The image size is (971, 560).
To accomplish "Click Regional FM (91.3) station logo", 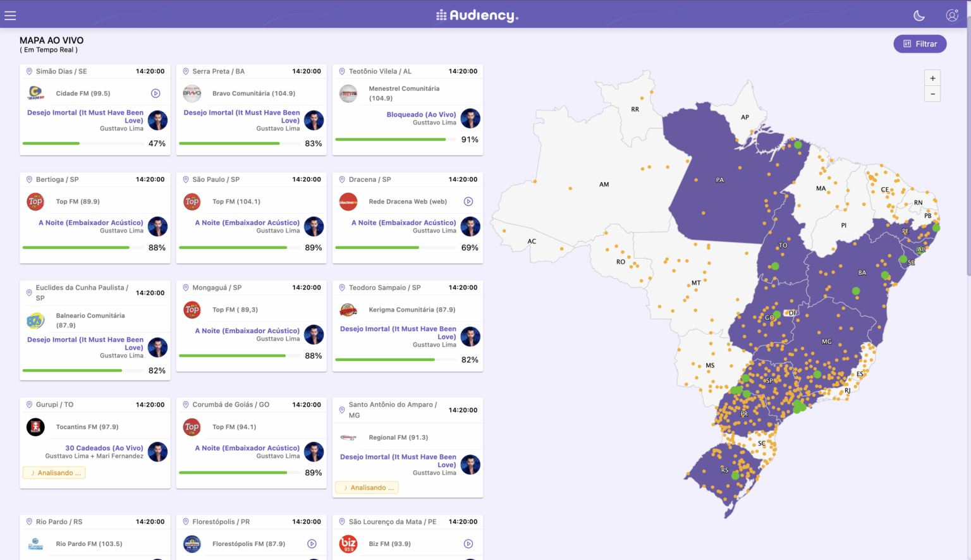I will tap(348, 437).
